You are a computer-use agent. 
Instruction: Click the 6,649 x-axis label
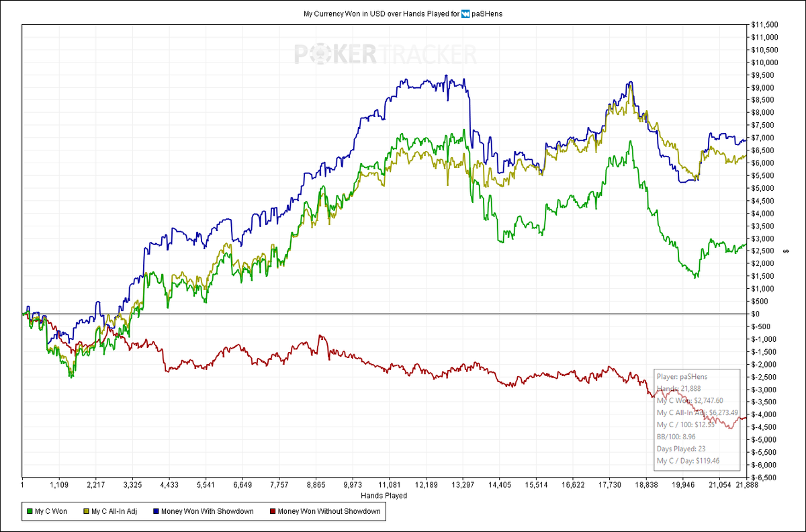tap(242, 484)
